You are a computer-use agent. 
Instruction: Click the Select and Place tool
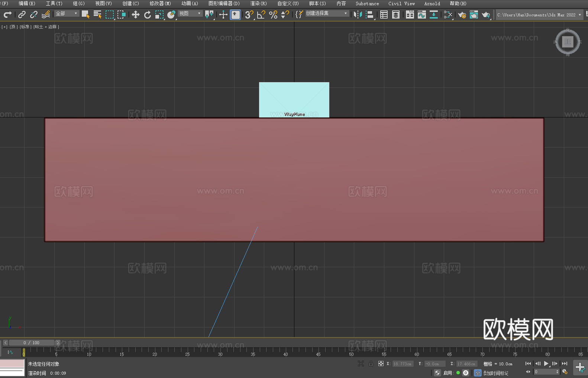coord(171,14)
